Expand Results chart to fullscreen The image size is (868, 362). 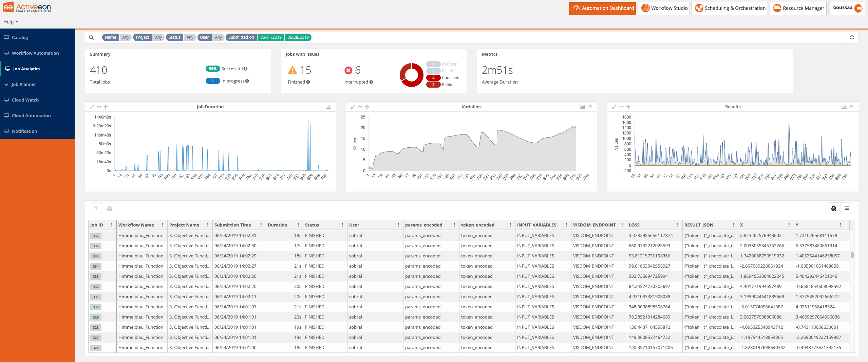click(x=614, y=107)
